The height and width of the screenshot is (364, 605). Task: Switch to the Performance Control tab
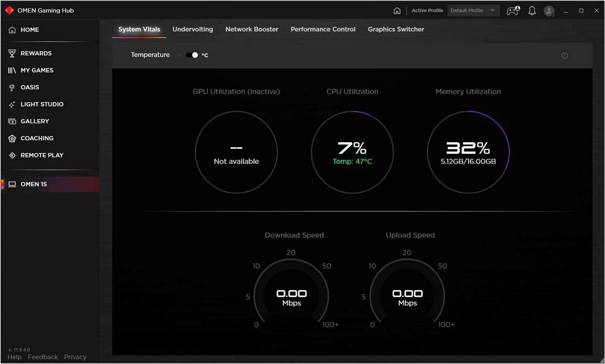click(323, 29)
